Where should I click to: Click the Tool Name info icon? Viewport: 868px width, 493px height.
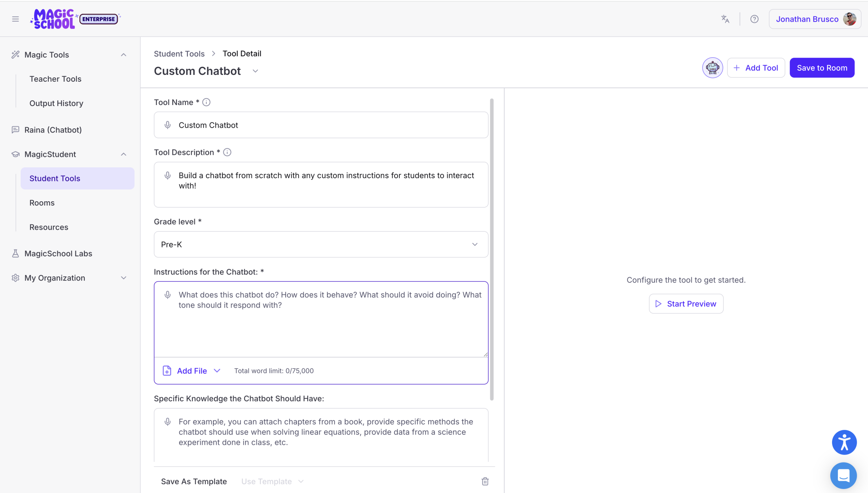coord(206,102)
